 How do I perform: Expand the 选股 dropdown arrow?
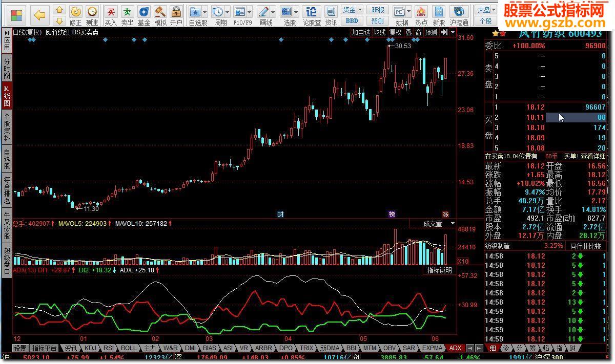coord(297,11)
